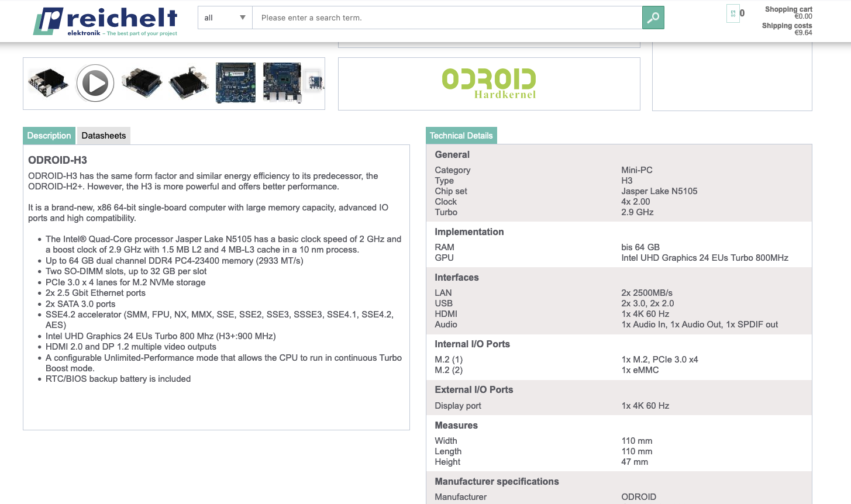Click the Turbo value "2.9 GHz"

tap(638, 212)
